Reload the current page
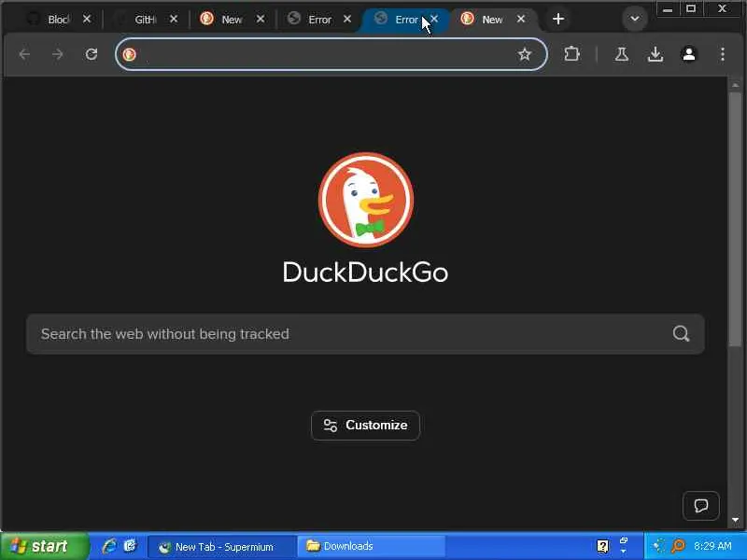Screen dimensions: 747x560 point(92,54)
